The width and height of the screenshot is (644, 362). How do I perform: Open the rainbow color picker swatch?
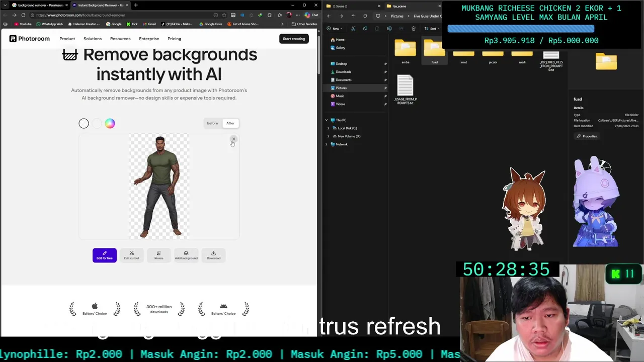110,123
